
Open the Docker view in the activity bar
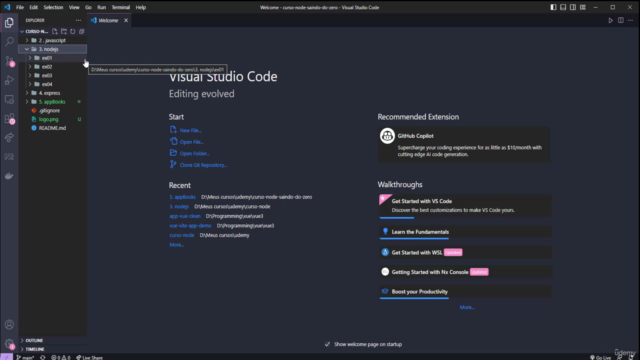(x=9, y=176)
